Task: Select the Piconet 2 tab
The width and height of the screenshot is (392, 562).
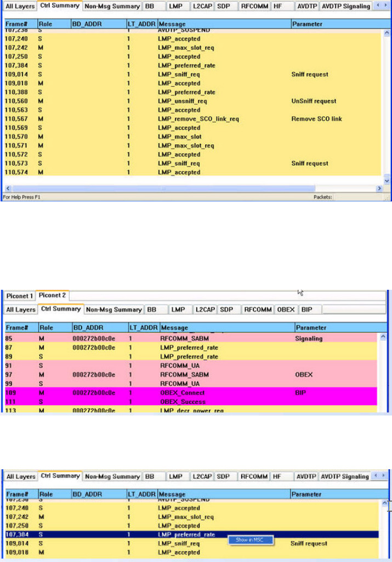Action: (x=52, y=296)
